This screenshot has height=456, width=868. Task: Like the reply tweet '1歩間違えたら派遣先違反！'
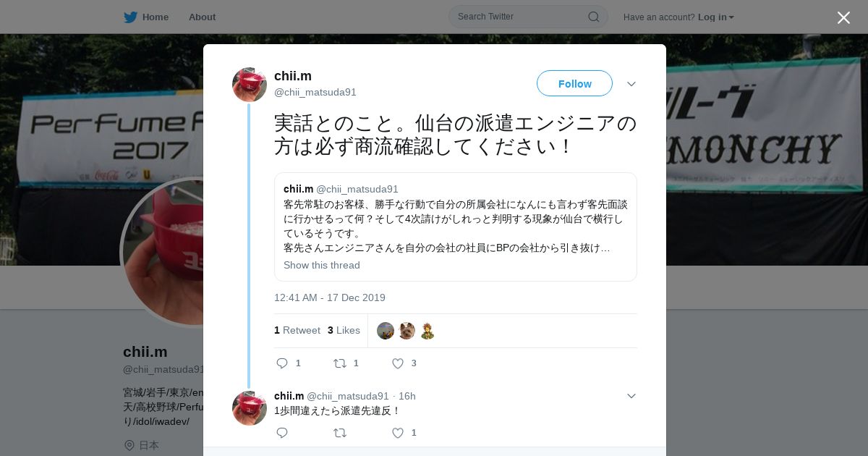(x=397, y=433)
